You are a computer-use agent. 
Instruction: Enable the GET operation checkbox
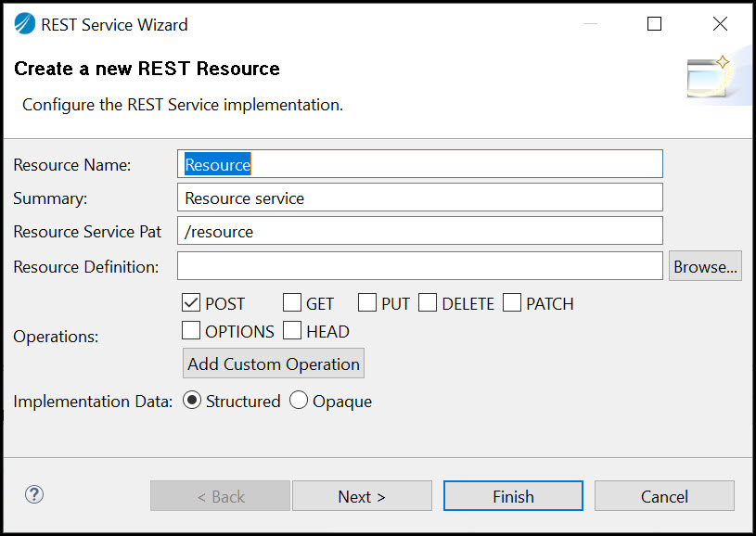(x=292, y=303)
